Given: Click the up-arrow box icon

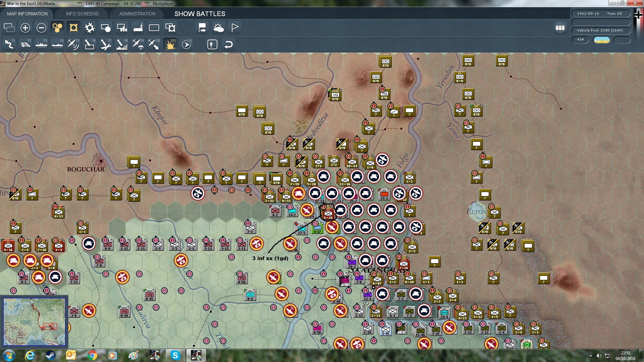Looking at the screenshot, I should tap(212, 44).
